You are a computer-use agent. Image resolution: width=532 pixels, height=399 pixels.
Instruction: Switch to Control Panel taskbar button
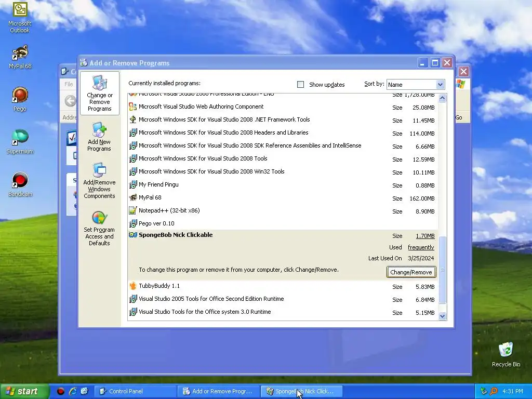point(136,391)
